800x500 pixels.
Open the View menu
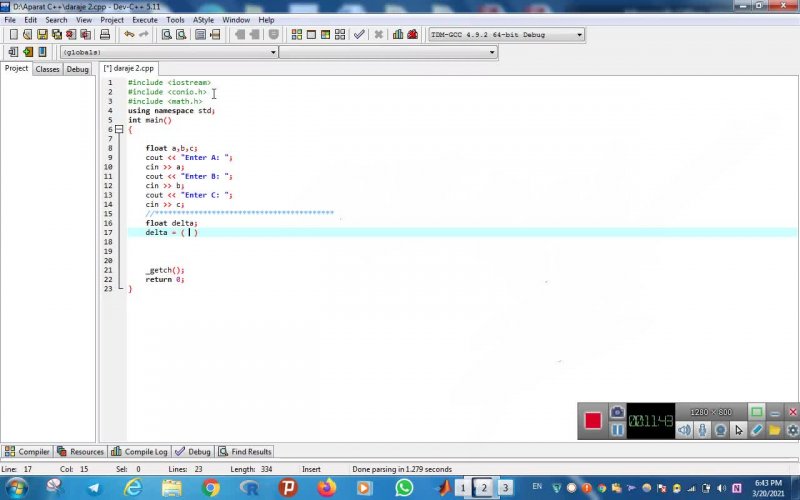[84, 20]
